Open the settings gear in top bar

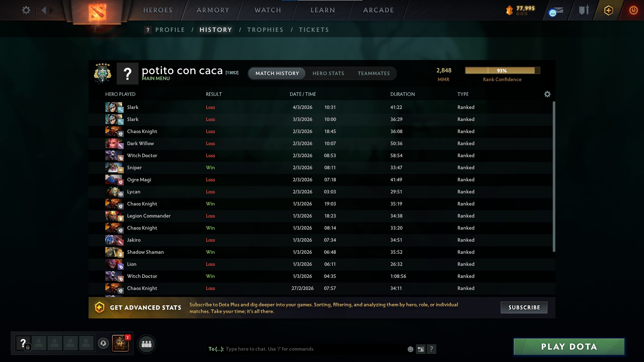click(x=26, y=10)
